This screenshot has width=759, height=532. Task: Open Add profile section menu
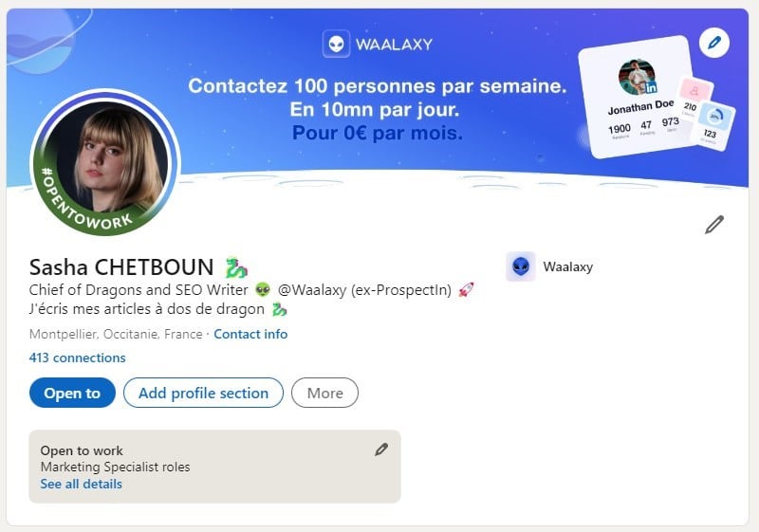pos(203,393)
